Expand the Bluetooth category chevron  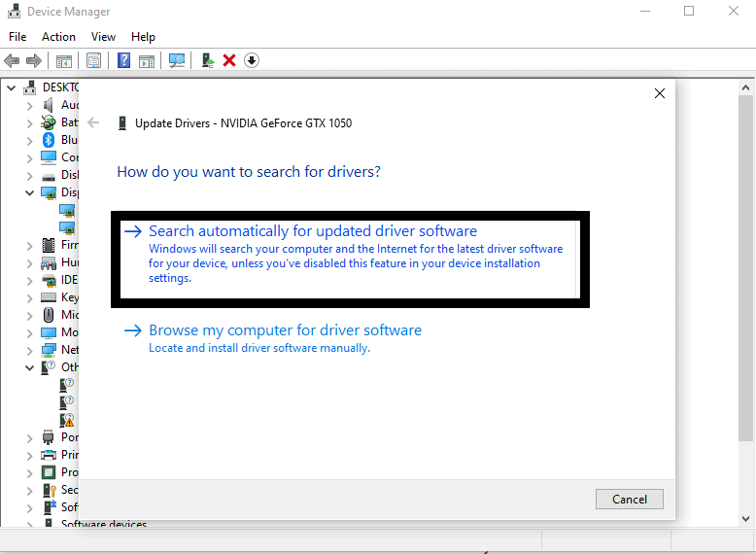[x=29, y=141]
